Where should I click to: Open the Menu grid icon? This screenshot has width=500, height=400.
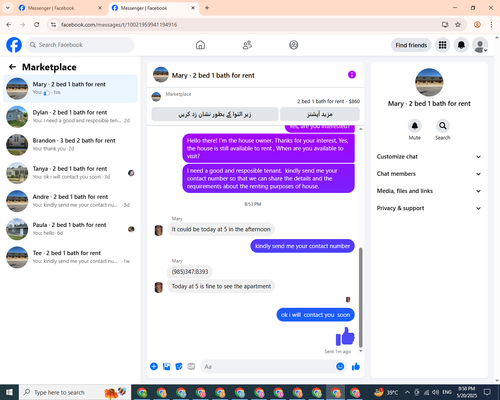pos(442,45)
